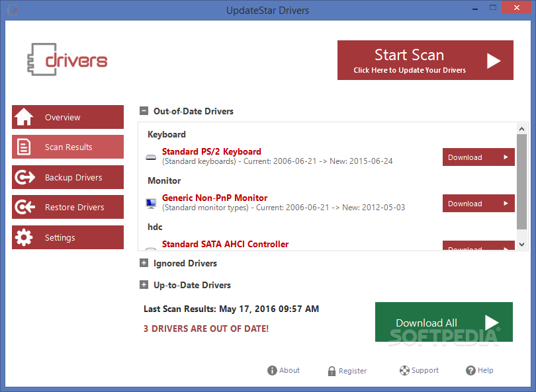Open the About link
The width and height of the screenshot is (536, 392).
tap(283, 370)
